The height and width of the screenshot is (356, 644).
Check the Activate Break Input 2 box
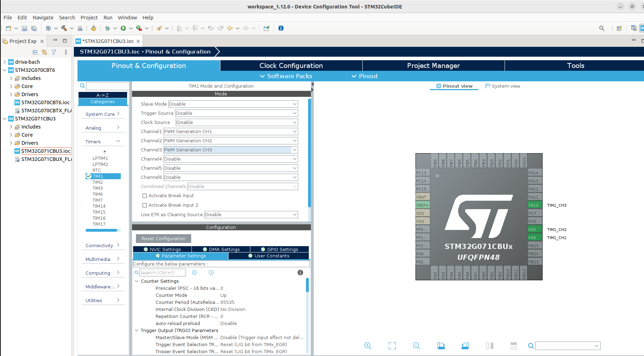pos(144,205)
